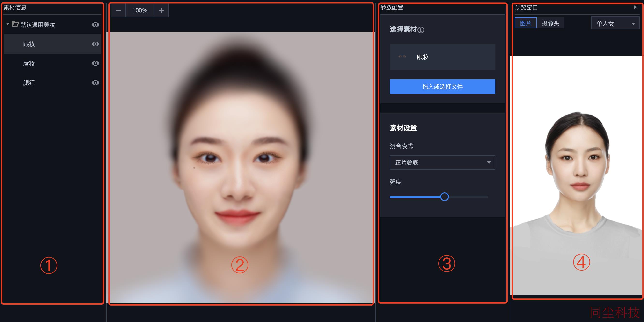Click the 素材设置 heading
This screenshot has height=322, width=644.
403,128
